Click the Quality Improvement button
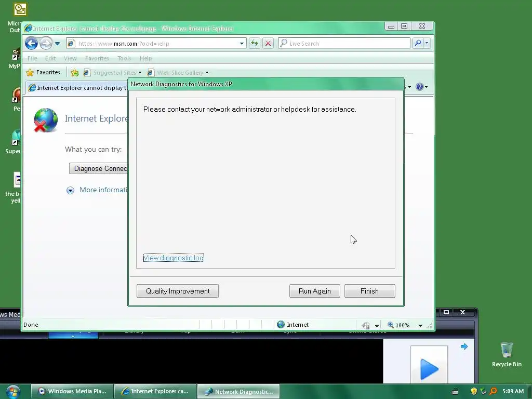Screen dimensions: 532x399 coord(178,291)
